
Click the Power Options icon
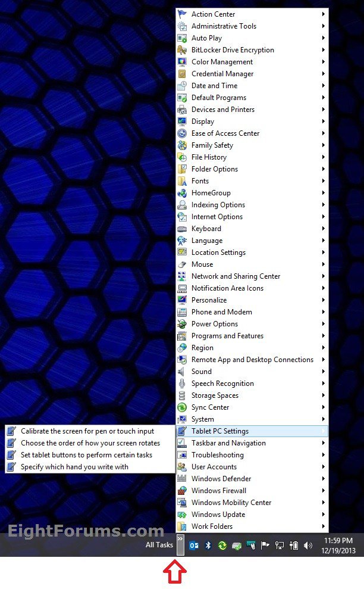pyautogui.click(x=182, y=324)
